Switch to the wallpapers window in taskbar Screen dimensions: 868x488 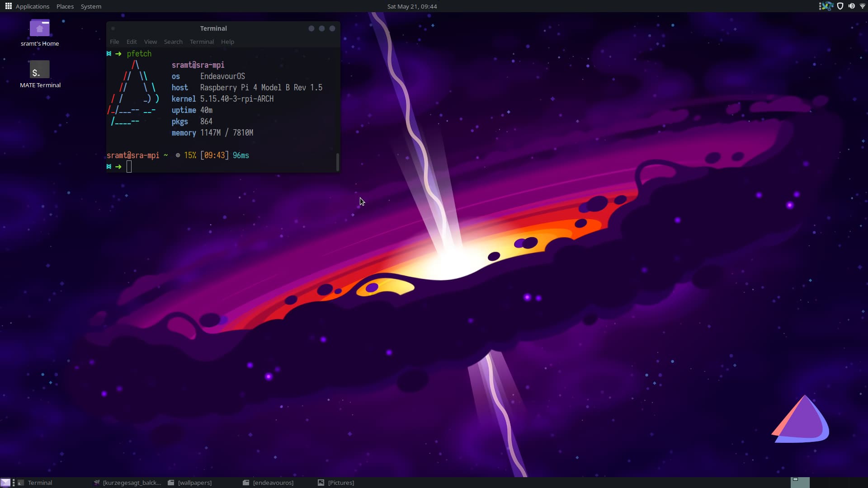tap(194, 483)
